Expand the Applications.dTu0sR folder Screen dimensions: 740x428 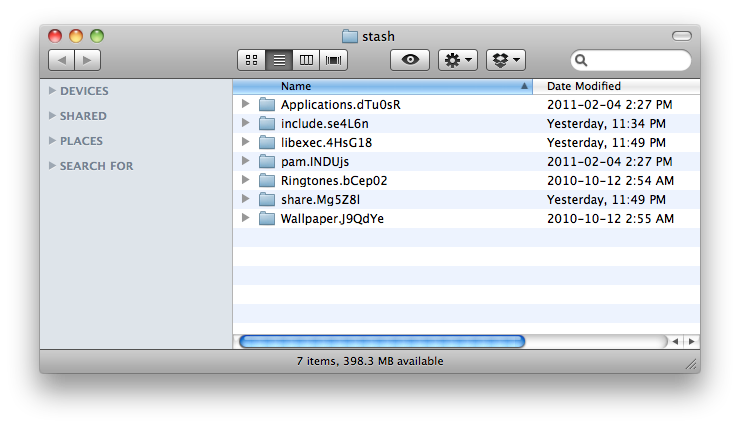(246, 104)
